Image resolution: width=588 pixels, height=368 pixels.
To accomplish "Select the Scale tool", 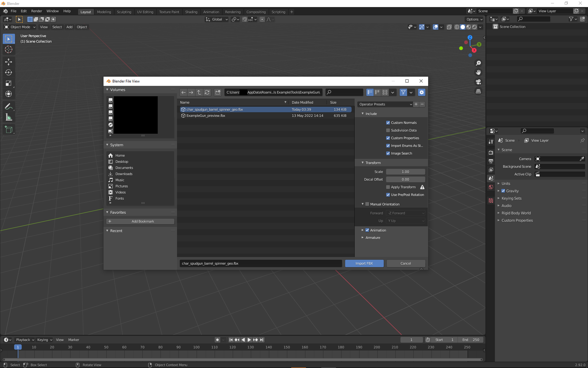I will [9, 83].
